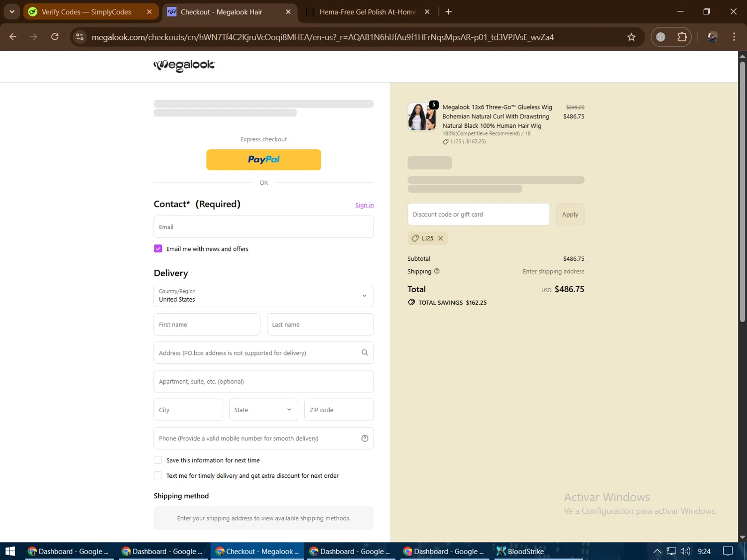The width and height of the screenshot is (747, 560).
Task: Click the City field
Action: pyautogui.click(x=188, y=410)
